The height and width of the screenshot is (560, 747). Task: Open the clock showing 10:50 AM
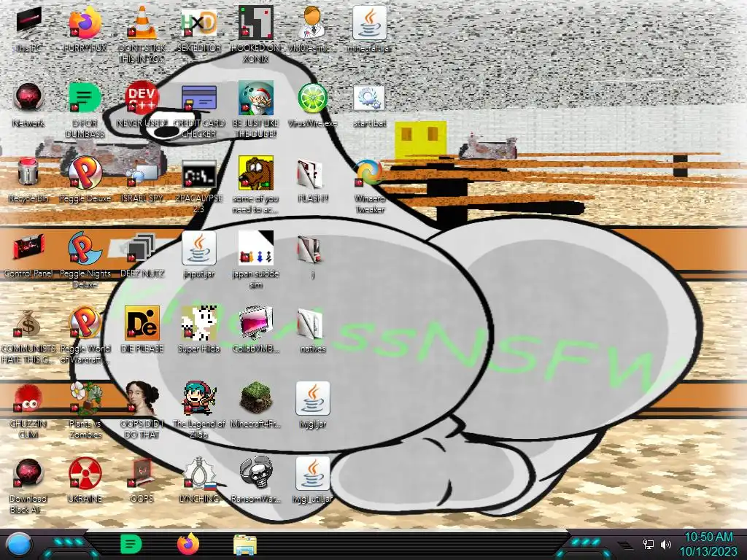(709, 544)
